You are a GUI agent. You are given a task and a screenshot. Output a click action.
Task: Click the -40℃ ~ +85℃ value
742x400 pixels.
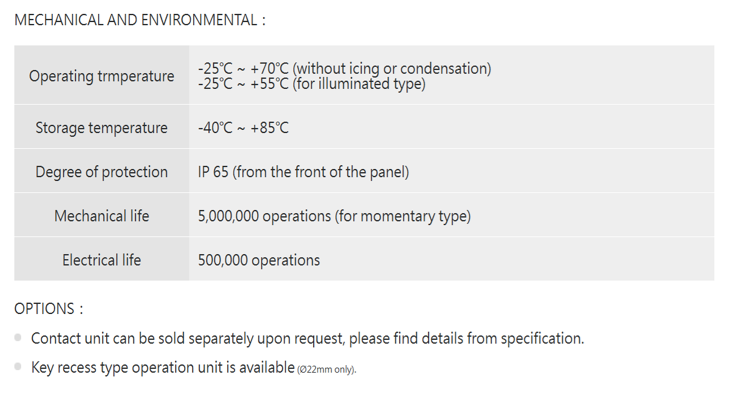(243, 128)
